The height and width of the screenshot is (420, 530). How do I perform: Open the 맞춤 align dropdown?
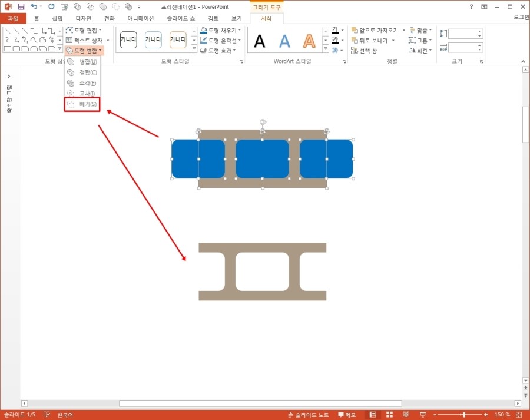pos(420,30)
